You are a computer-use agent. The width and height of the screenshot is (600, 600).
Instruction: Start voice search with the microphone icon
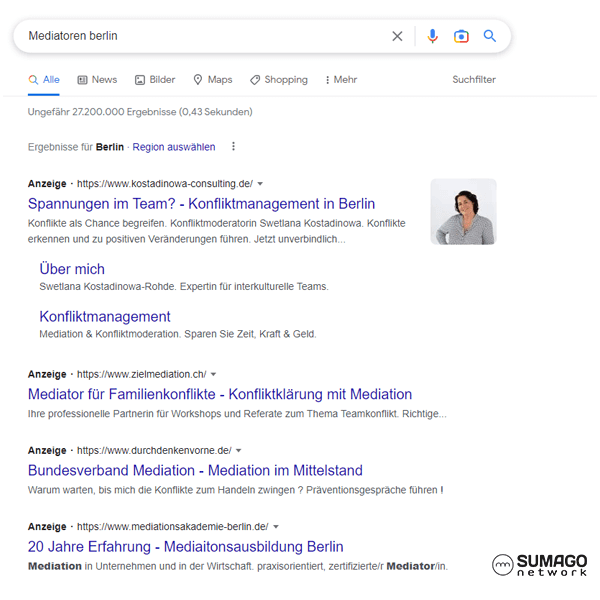(432, 36)
